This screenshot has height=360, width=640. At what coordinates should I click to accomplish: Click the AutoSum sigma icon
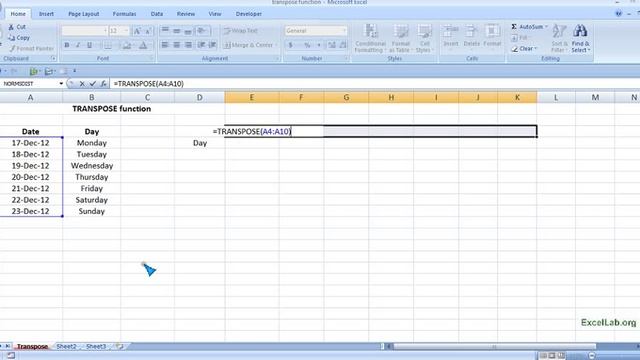point(514,27)
